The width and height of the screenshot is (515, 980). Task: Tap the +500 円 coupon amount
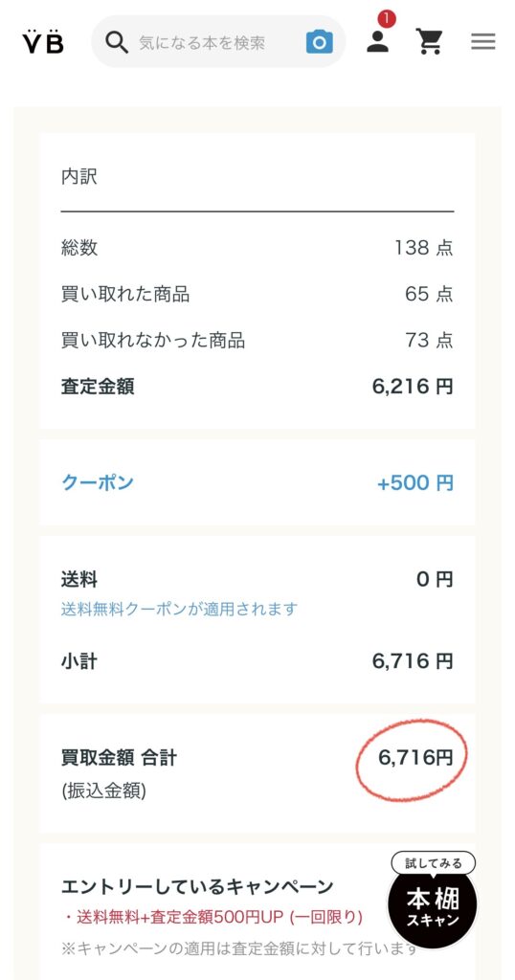click(415, 482)
